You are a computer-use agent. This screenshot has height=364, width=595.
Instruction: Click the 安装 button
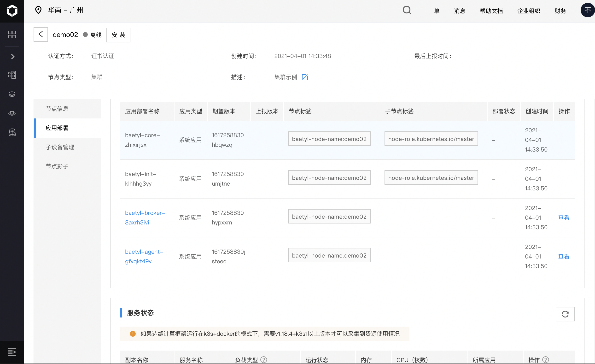(118, 35)
